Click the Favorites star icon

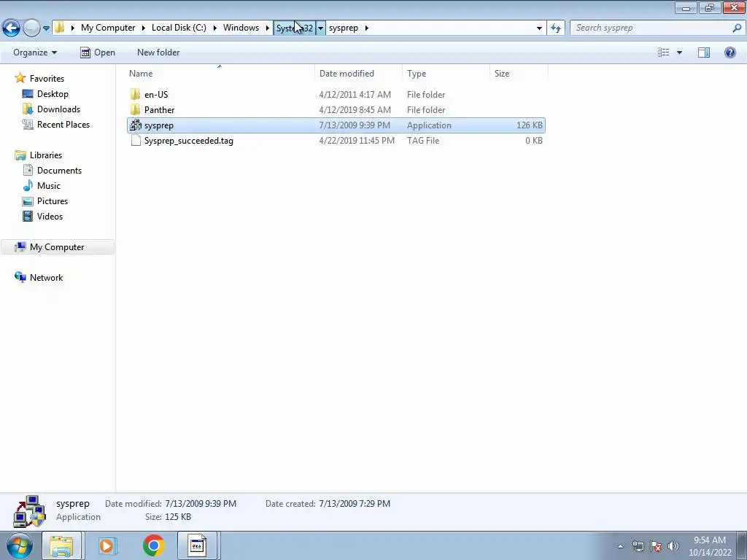click(x=20, y=78)
